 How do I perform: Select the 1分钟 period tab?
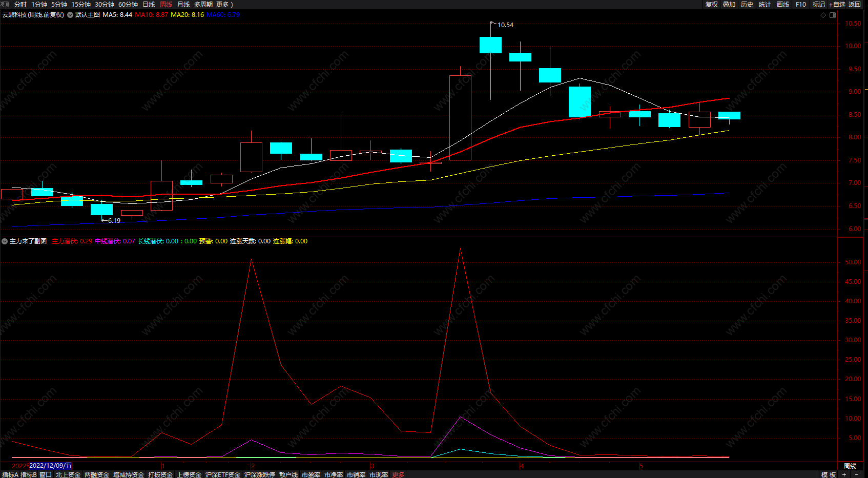point(39,5)
